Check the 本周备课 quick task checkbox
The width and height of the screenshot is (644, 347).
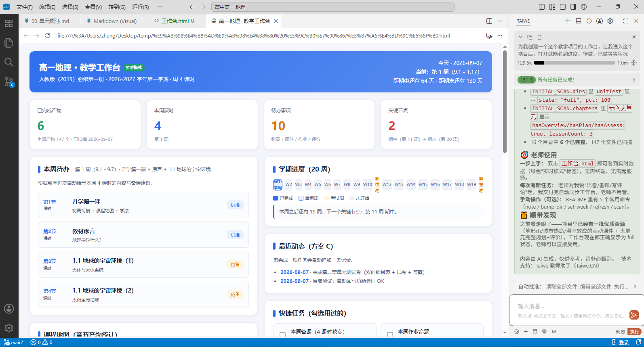tap(282, 334)
